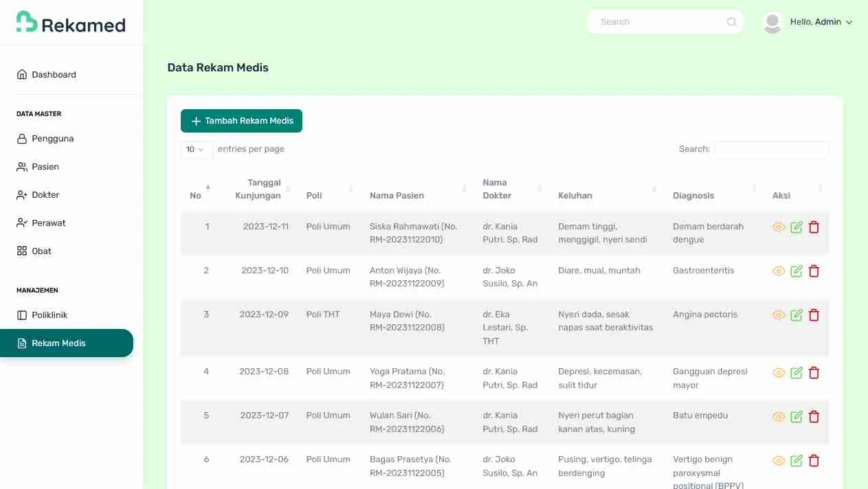Click the Rekamed logo
868x489 pixels.
pyautogui.click(x=71, y=23)
